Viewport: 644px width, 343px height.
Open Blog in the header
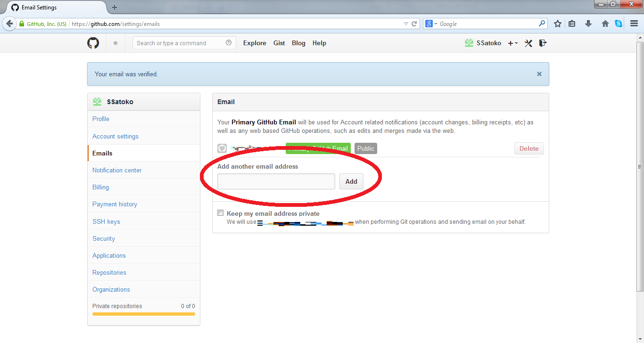pyautogui.click(x=298, y=43)
